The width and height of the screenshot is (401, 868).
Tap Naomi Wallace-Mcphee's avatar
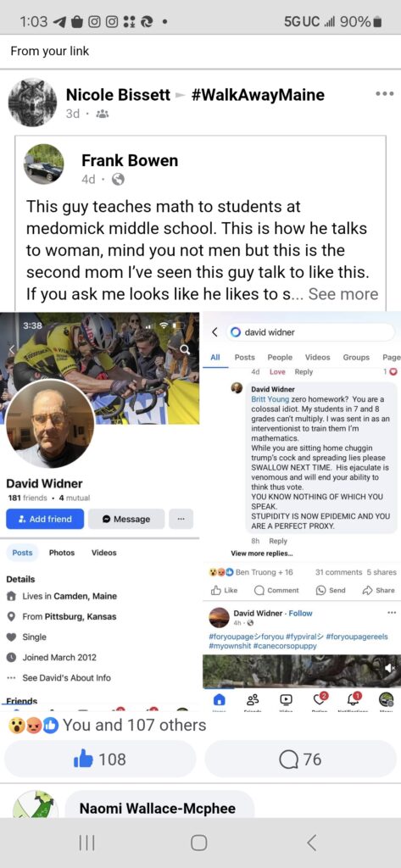(35, 804)
